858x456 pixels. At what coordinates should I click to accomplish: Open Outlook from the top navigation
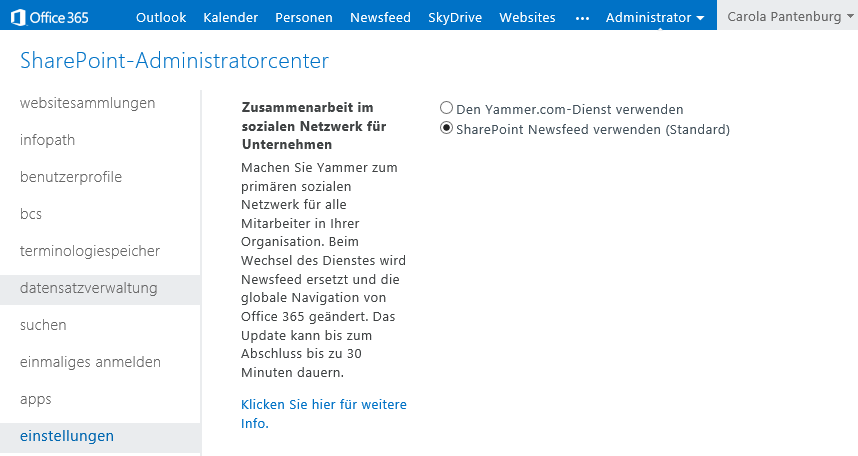[x=161, y=18]
